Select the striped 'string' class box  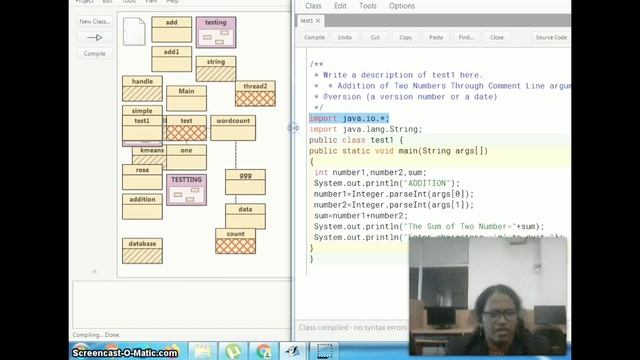click(x=216, y=69)
